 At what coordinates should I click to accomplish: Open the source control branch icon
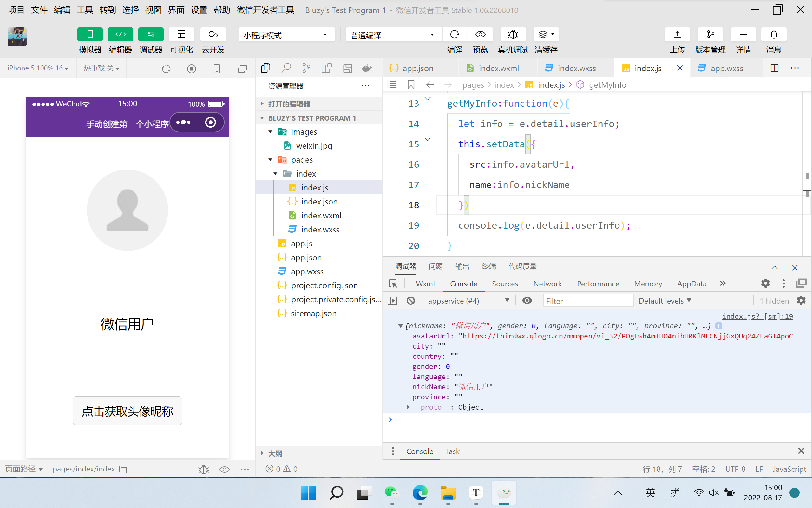coord(306,68)
